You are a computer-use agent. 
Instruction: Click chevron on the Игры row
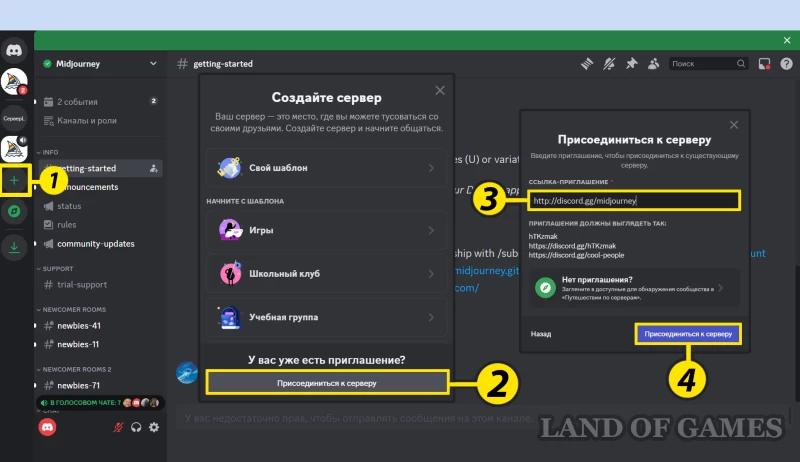click(431, 230)
